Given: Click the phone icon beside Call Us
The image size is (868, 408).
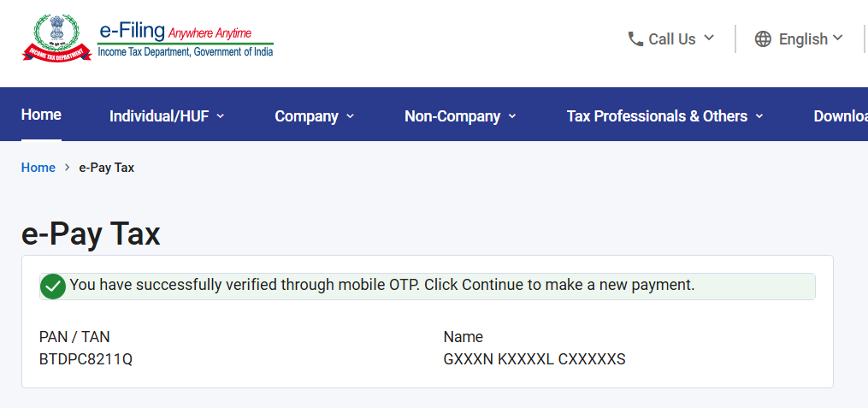Looking at the screenshot, I should point(635,38).
